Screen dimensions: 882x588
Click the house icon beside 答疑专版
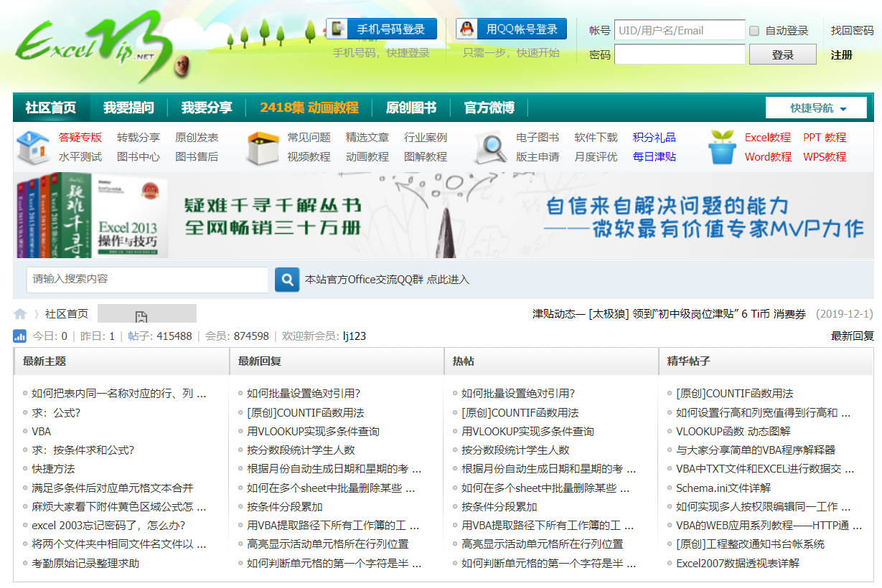coord(32,147)
